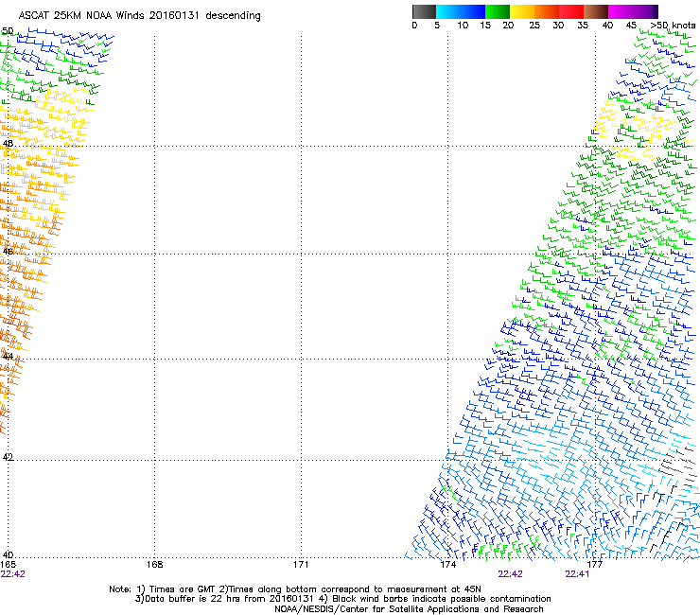The height and width of the screenshot is (615, 700).
Task: Click the gray 0-5 knots legend swatch
Action: click(x=424, y=11)
